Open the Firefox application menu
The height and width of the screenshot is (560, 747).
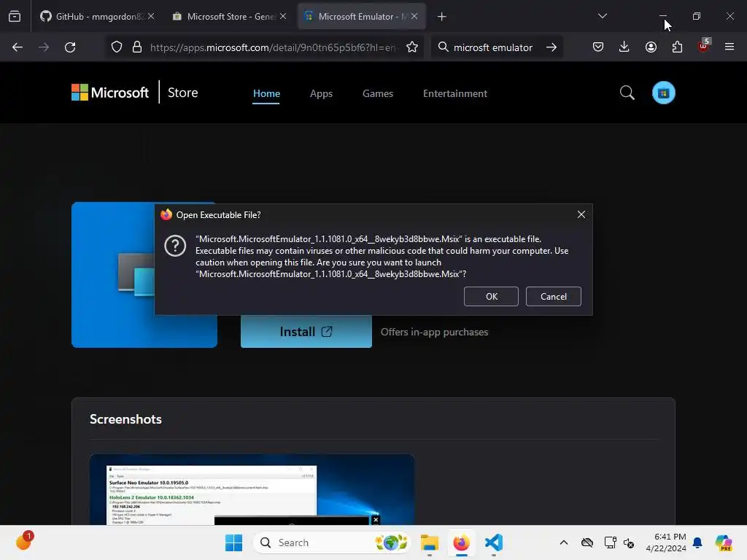click(729, 47)
